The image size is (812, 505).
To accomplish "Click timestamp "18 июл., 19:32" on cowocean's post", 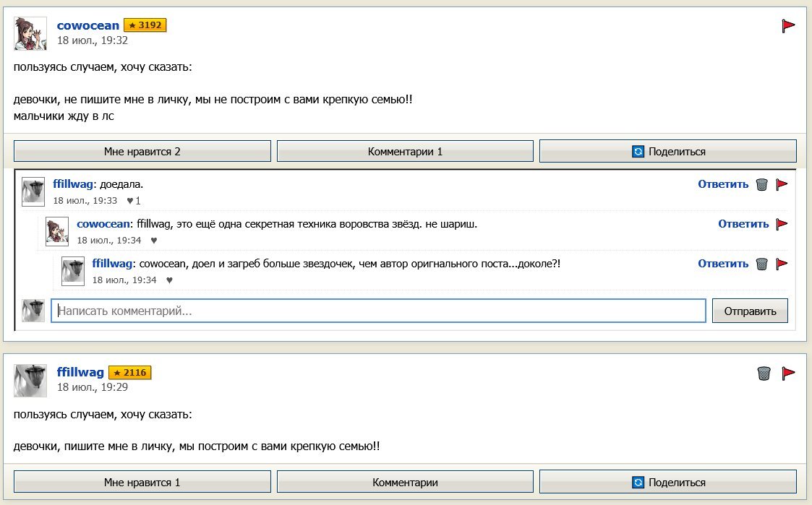I will tap(92, 40).
